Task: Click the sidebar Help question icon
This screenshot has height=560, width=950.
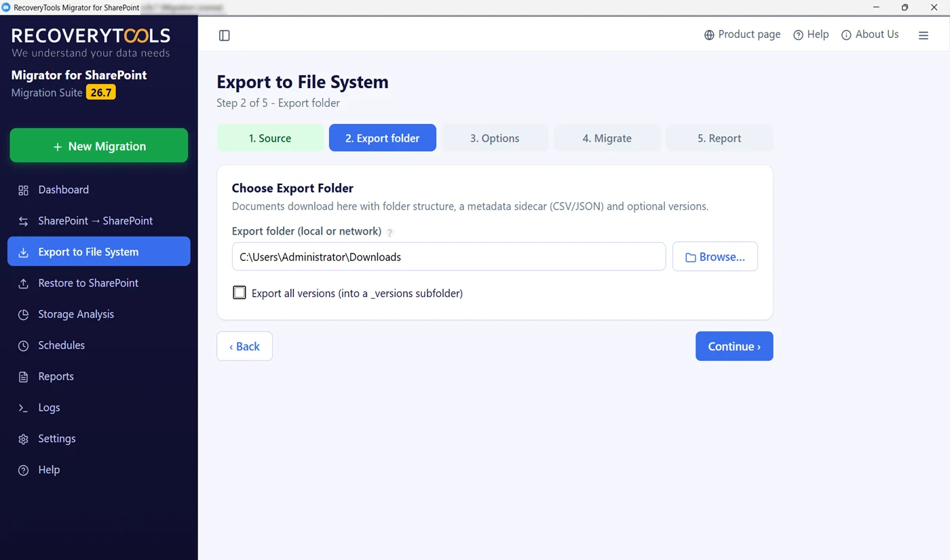Action: (x=23, y=471)
